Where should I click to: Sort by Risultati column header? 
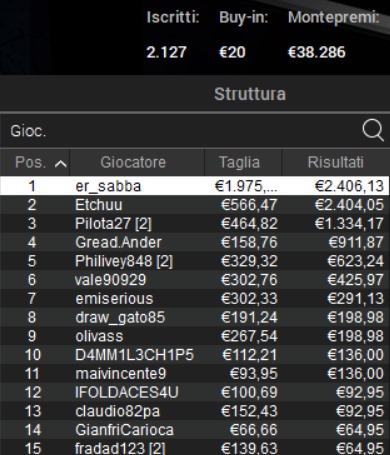coord(336,162)
